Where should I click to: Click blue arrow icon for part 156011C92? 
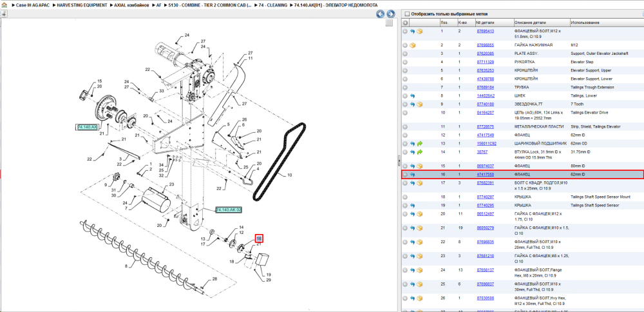tap(412, 144)
